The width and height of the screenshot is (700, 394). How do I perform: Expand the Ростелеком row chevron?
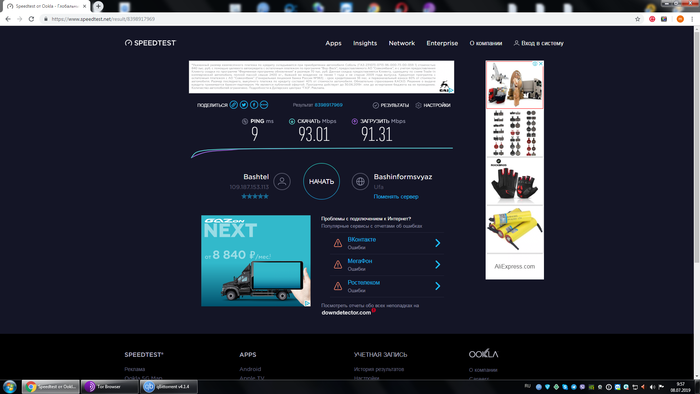pos(438,286)
